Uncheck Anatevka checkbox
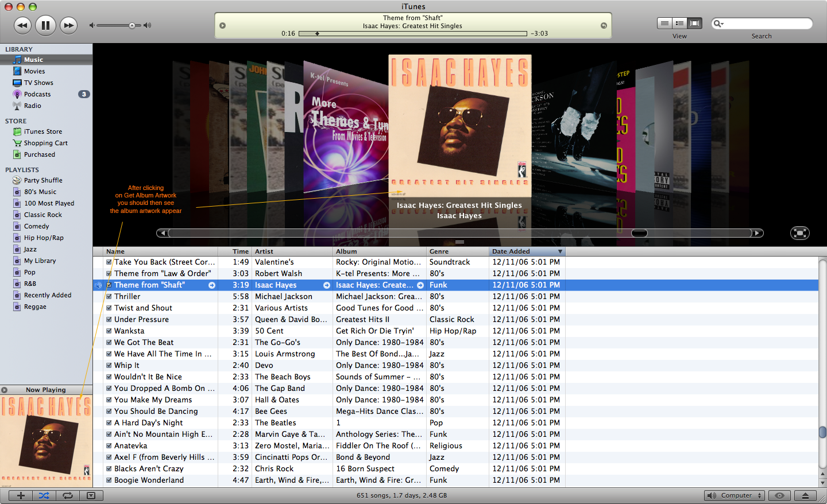The width and height of the screenshot is (827, 504). 109,445
